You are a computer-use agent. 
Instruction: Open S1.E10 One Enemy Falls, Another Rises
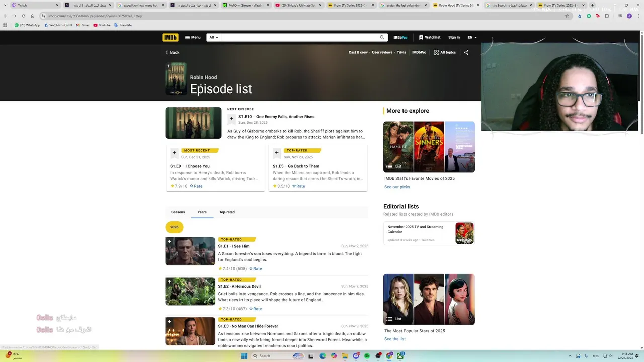(x=276, y=117)
